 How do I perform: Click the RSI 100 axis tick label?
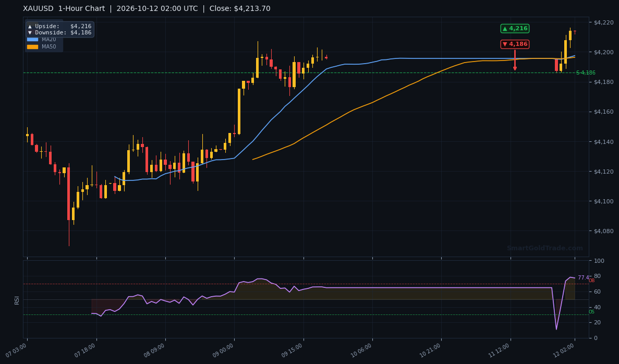(599, 261)
